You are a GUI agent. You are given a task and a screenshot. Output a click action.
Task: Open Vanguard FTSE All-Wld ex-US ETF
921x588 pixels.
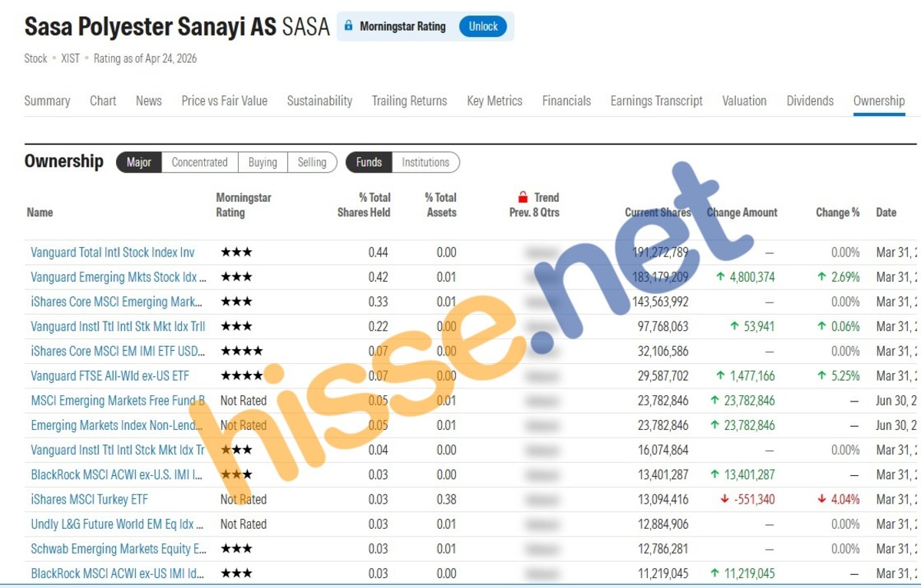(x=110, y=375)
